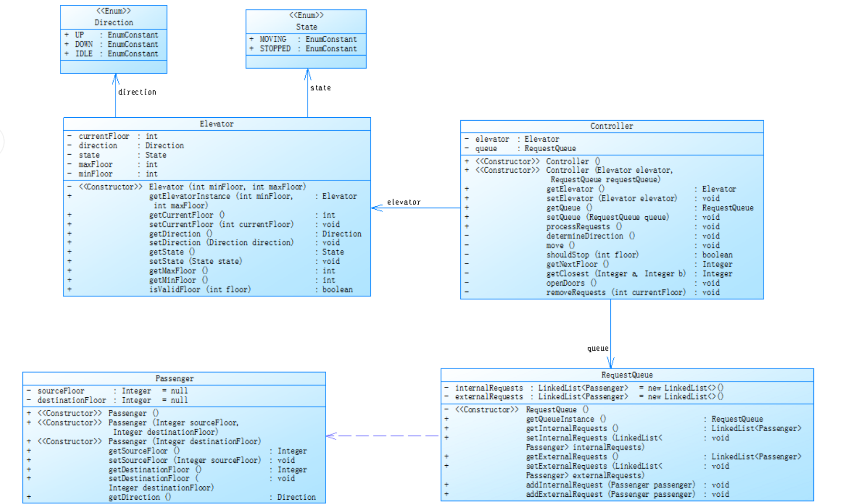The image size is (847, 504).
Task: Select the getQueue method
Action: point(609,208)
